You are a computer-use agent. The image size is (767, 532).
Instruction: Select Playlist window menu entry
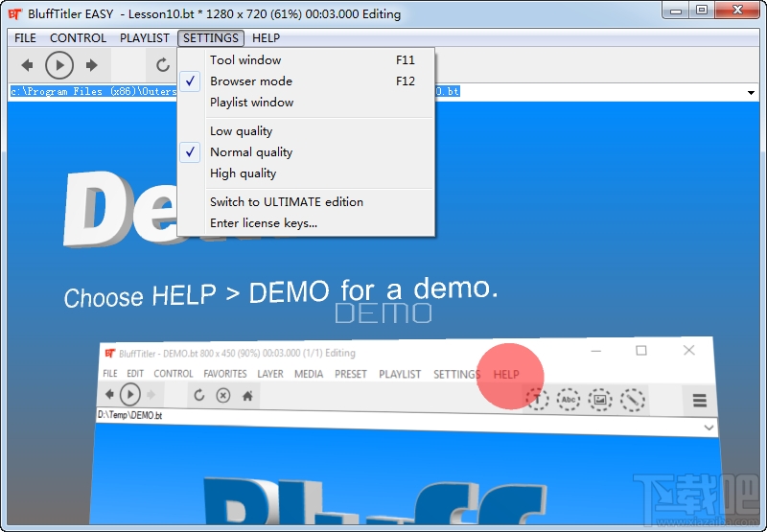pos(306,103)
